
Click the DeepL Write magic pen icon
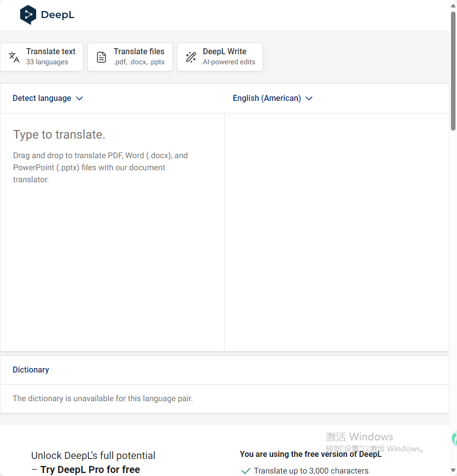pos(191,57)
